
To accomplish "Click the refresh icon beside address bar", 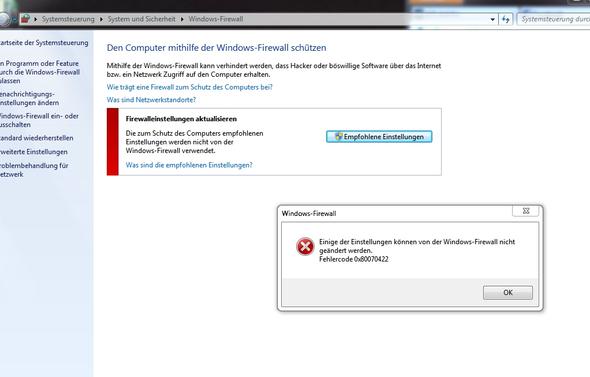I will [x=506, y=19].
